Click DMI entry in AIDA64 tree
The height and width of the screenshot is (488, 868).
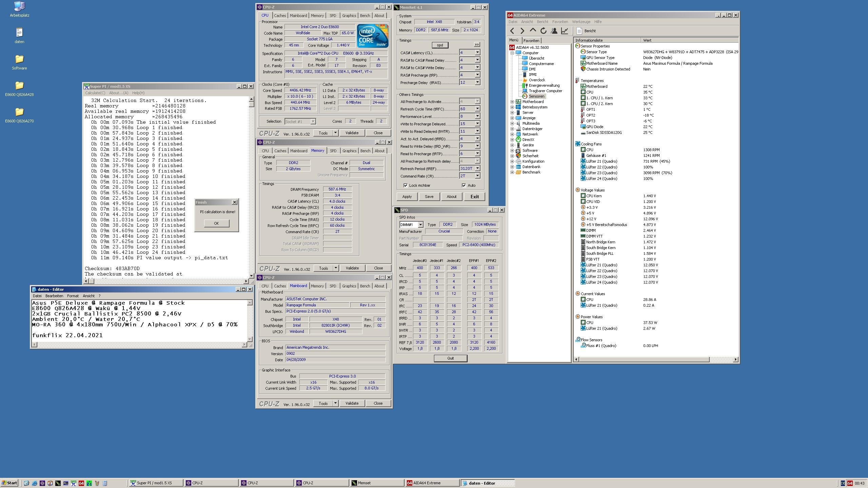[x=532, y=69]
